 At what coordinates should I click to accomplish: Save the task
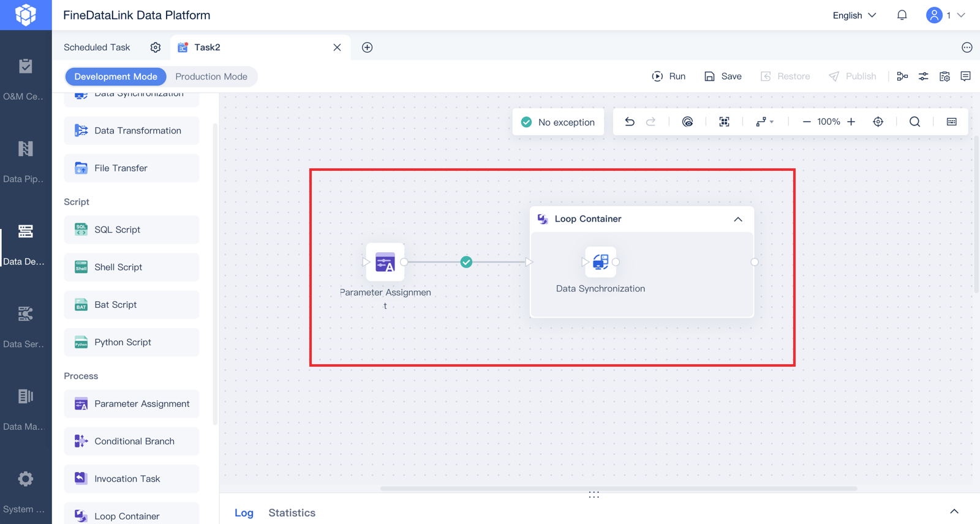(723, 77)
